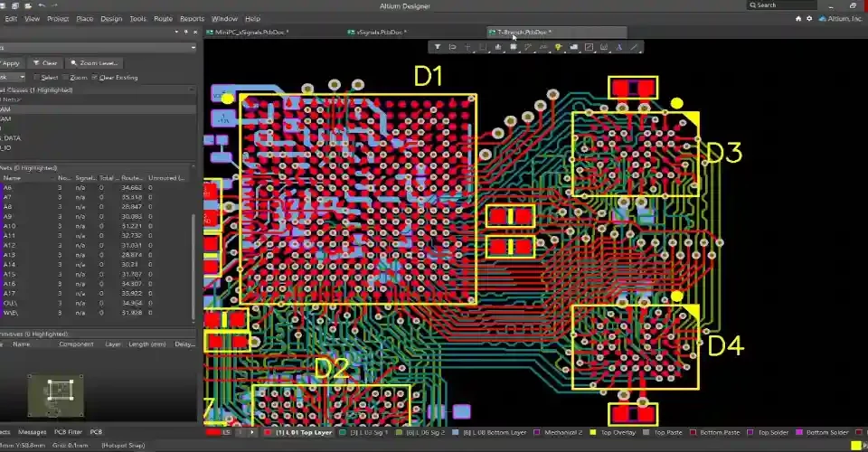Click the save all documents icon
868x452 pixels.
pos(15,5)
